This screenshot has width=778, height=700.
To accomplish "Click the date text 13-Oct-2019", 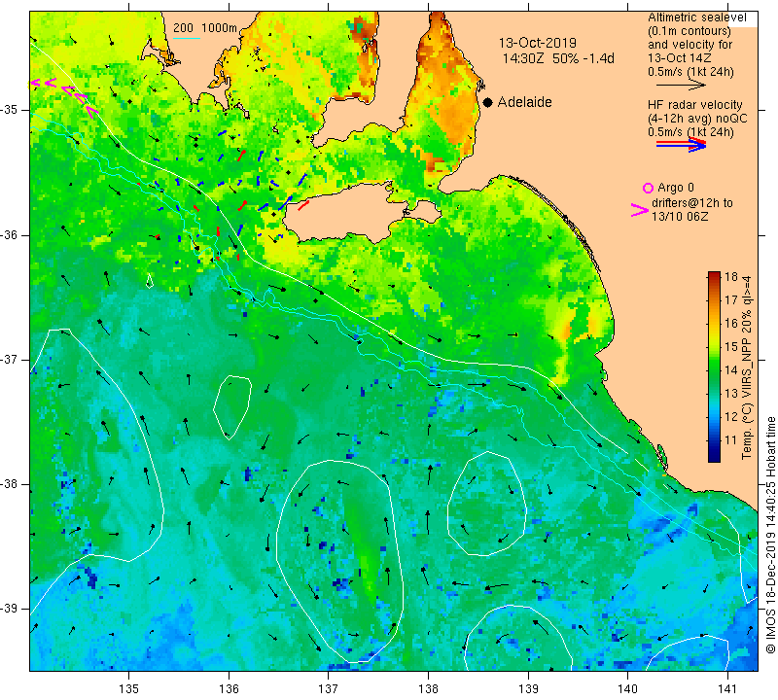I will (x=538, y=43).
